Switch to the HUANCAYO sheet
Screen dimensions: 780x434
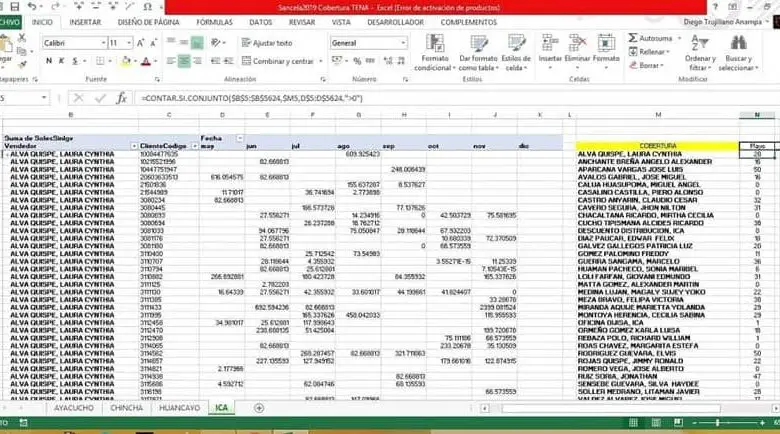pos(180,408)
